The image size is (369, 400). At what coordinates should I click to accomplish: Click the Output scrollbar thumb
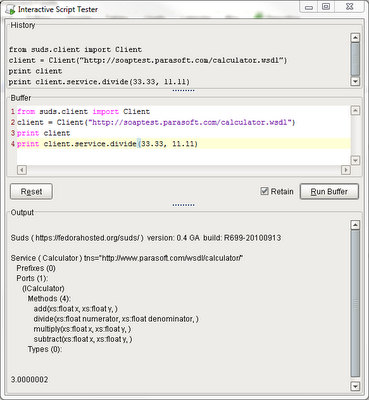(x=355, y=304)
